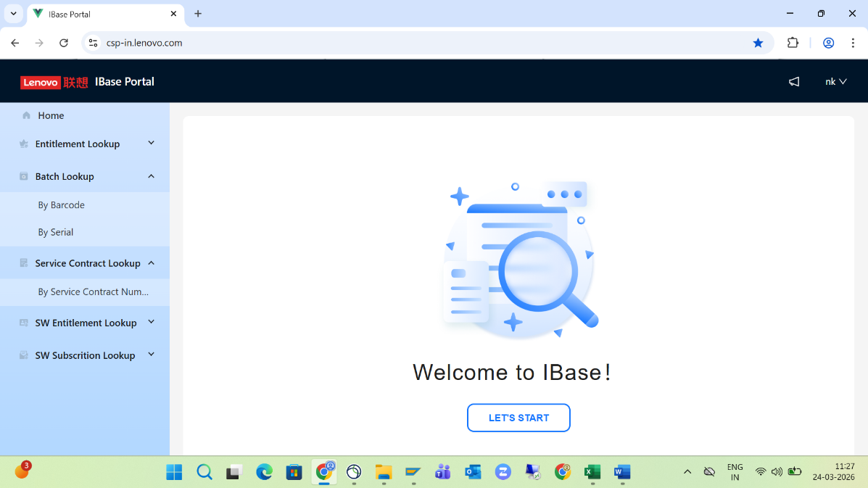This screenshot has width=868, height=488.
Task: Click the announcement megaphone icon in header
Action: click(794, 82)
